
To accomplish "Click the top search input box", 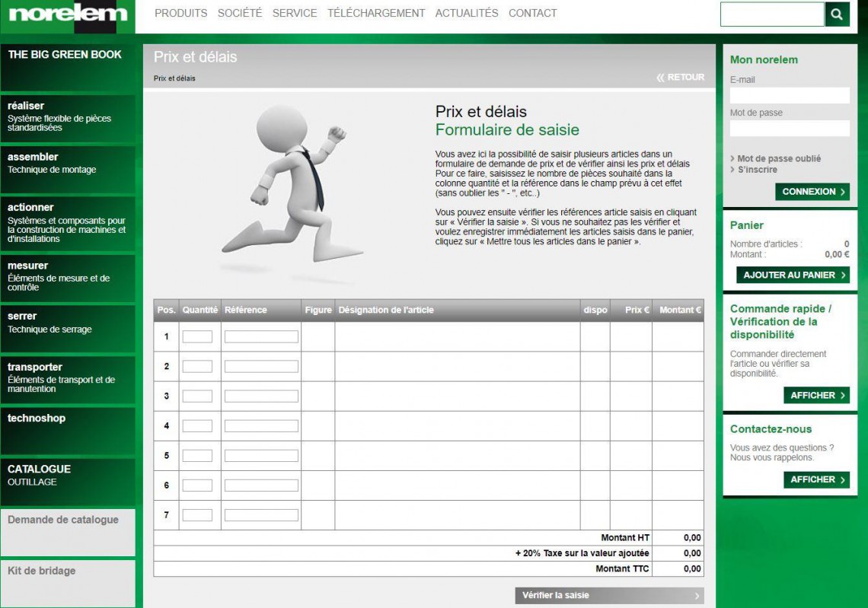I will pyautogui.click(x=771, y=14).
